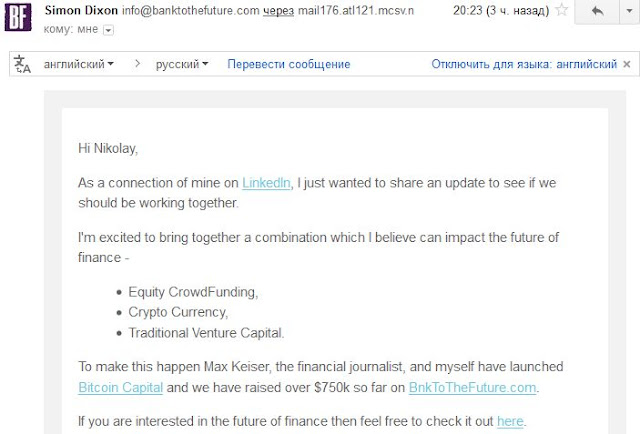Click sender name Simon Dixon

(x=81, y=10)
